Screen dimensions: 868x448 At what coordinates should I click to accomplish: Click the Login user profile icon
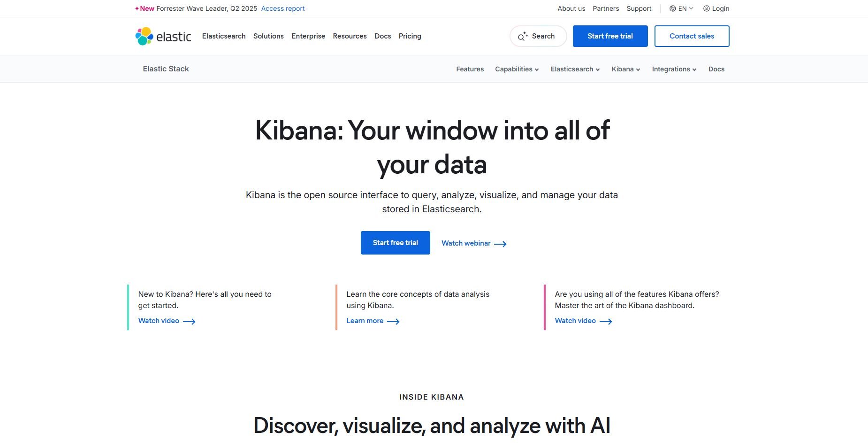point(706,8)
